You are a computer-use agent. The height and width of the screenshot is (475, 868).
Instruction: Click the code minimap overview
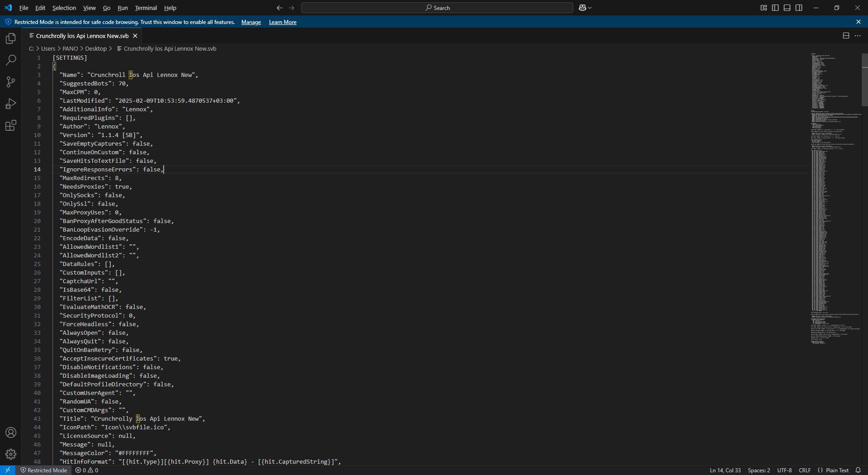pyautogui.click(x=835, y=199)
